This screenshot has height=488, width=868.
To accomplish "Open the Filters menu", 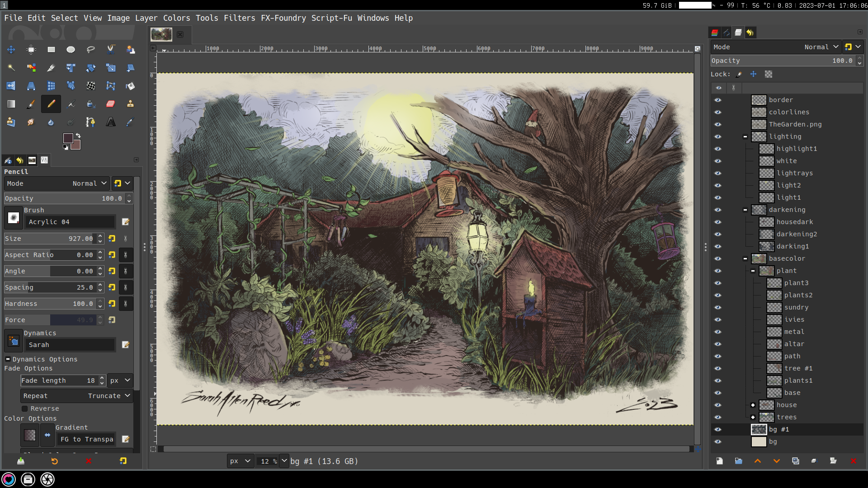I will (x=239, y=18).
